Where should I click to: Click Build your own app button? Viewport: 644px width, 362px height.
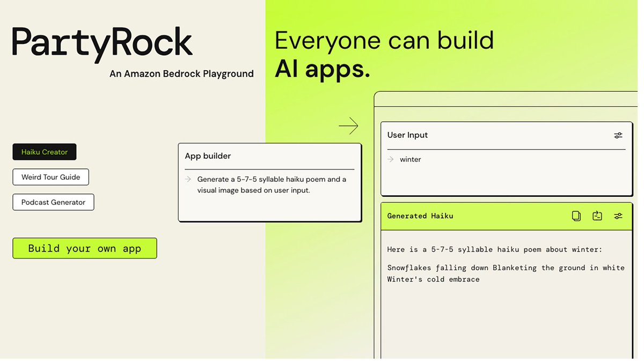pos(85,248)
